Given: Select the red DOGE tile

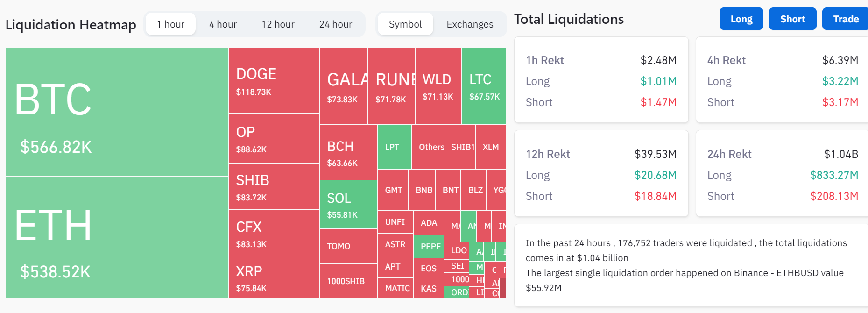Looking at the screenshot, I should [x=274, y=80].
